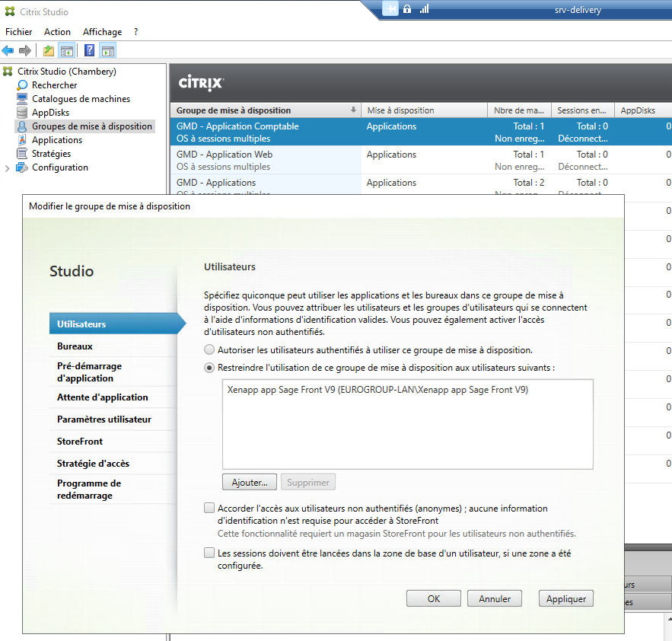Toggle the action pane toolbar icon

pyautogui.click(x=107, y=50)
